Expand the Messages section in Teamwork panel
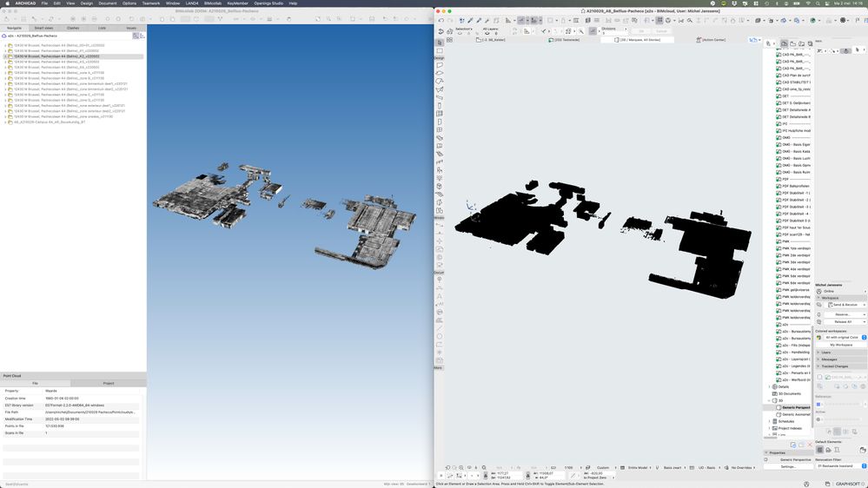This screenshot has height=488, width=868. 818,359
